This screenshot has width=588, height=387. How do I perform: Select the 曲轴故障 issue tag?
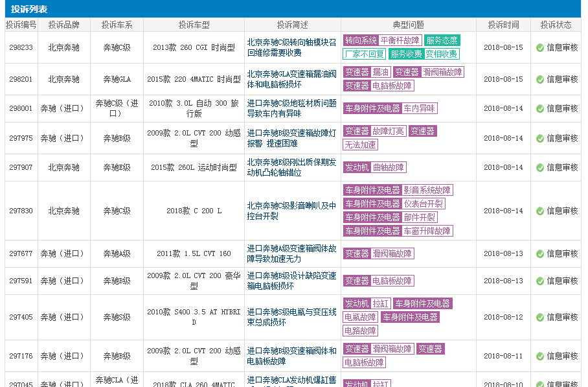[389, 167]
